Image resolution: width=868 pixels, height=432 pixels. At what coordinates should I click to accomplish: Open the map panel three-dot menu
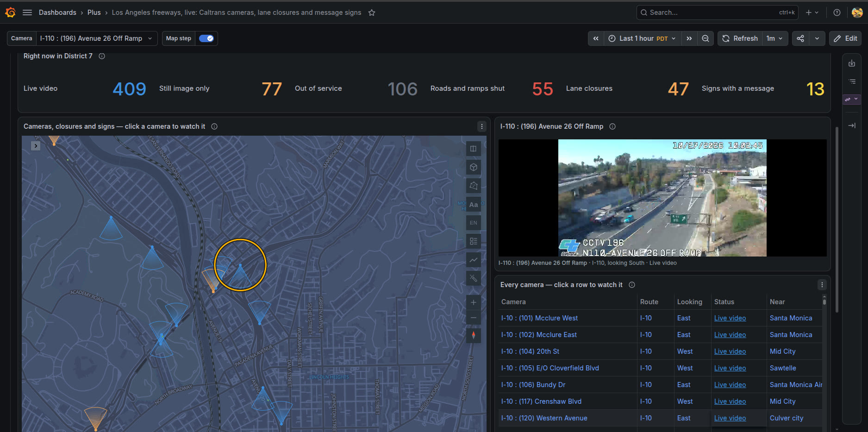click(481, 126)
